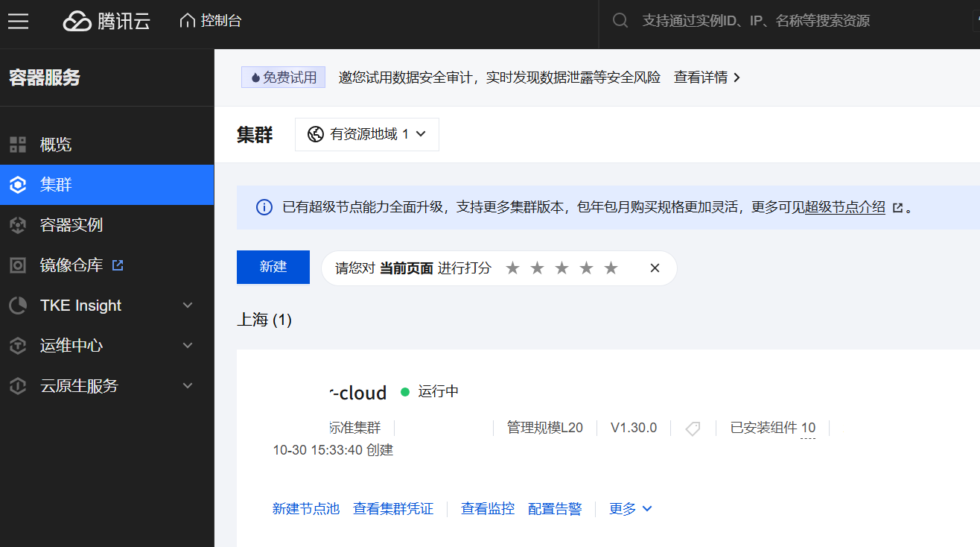
Task: Click the search magnifier icon
Action: tap(620, 21)
